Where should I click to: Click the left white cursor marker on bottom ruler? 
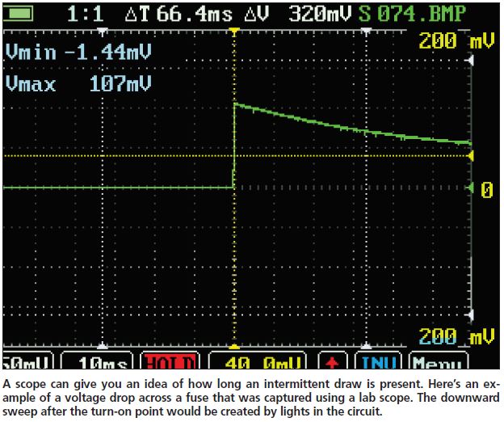(103, 347)
